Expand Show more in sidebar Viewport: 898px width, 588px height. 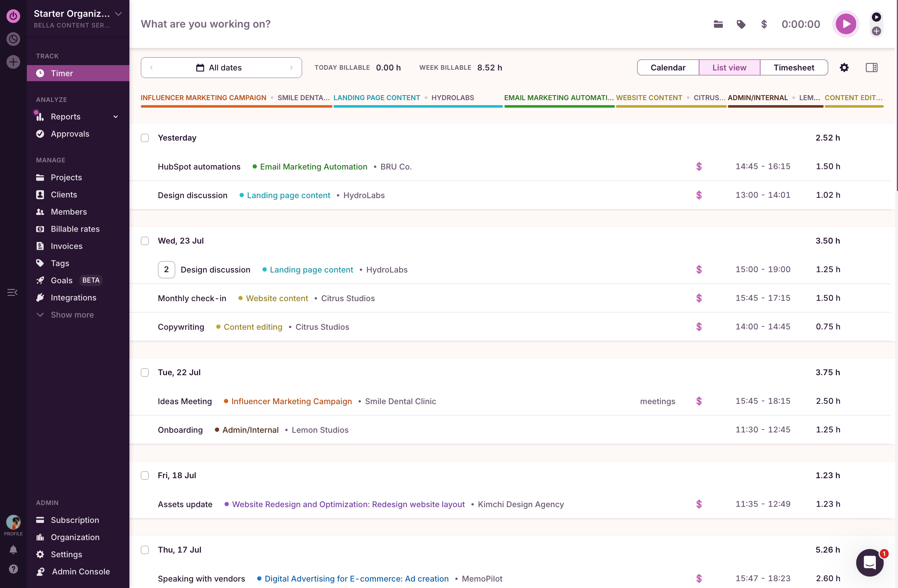[x=72, y=315]
